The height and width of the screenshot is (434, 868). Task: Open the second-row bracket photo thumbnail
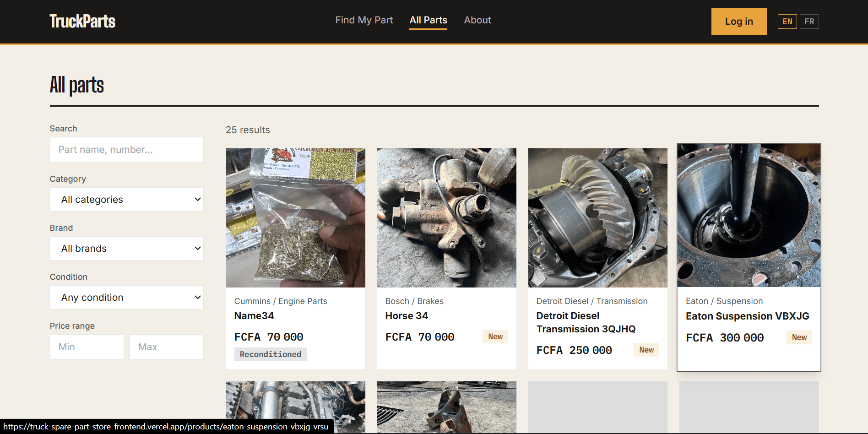(x=447, y=407)
